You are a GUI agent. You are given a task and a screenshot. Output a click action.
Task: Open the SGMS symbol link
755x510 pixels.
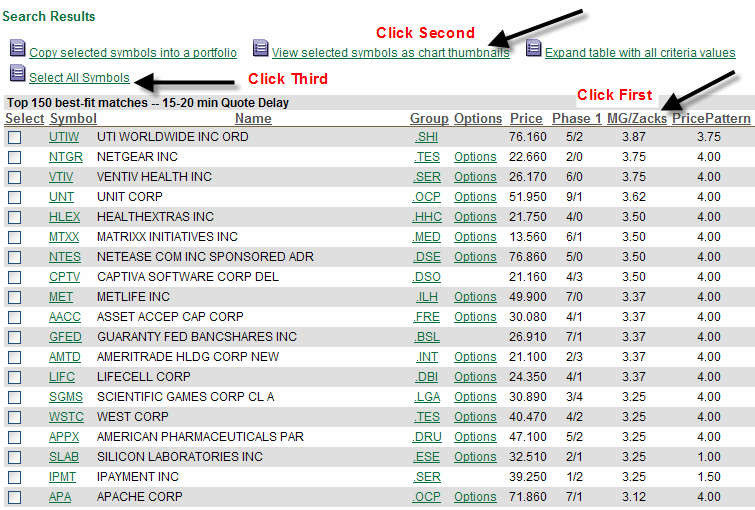(x=65, y=397)
